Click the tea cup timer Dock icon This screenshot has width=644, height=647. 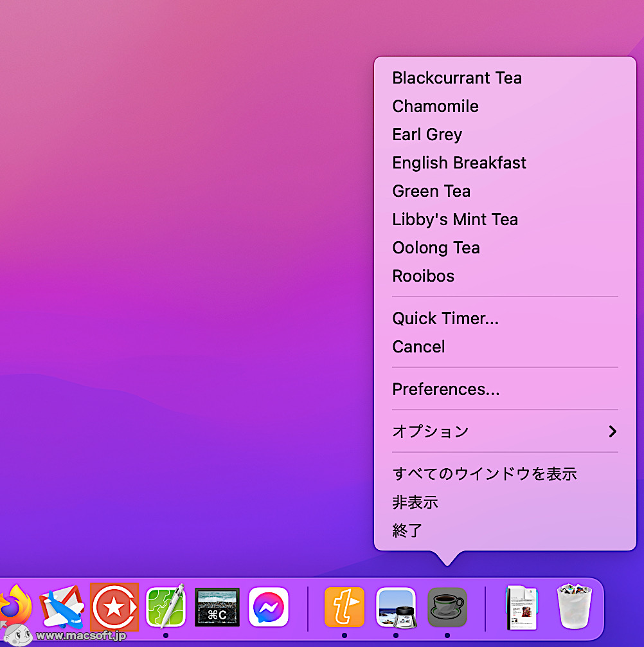[447, 607]
